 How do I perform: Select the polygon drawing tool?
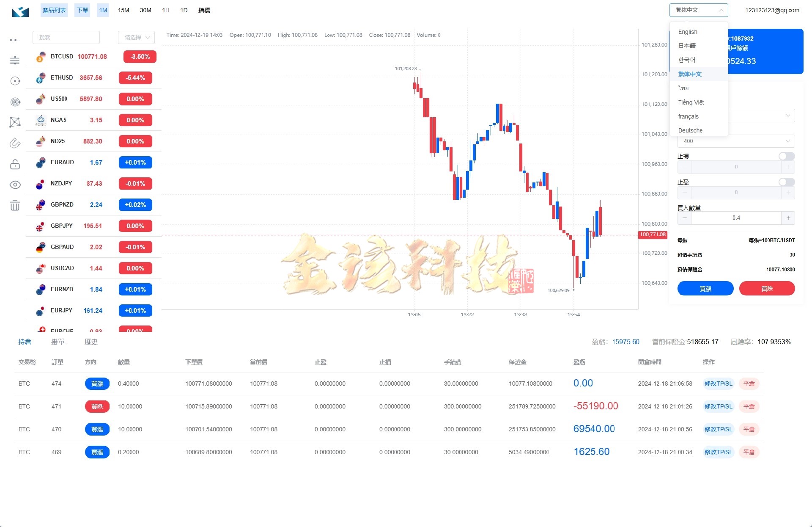point(15,122)
